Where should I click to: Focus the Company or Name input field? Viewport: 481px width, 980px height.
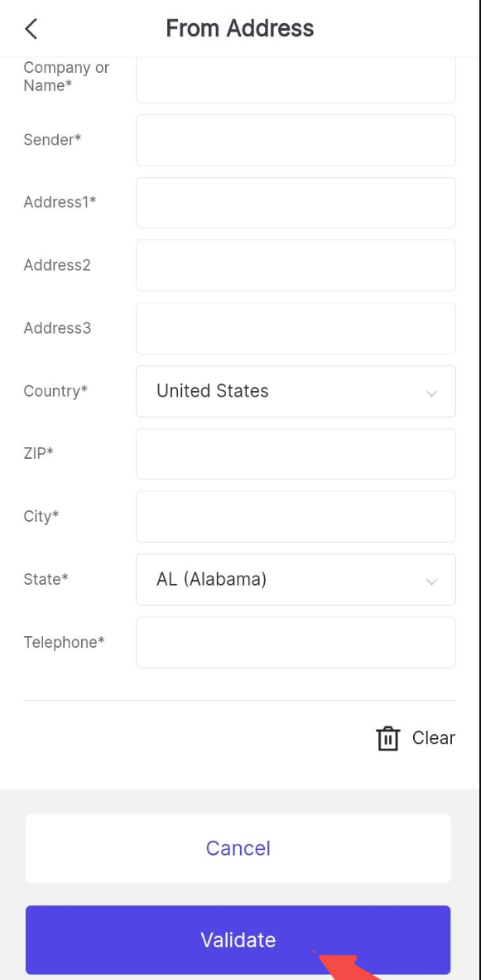(296, 80)
